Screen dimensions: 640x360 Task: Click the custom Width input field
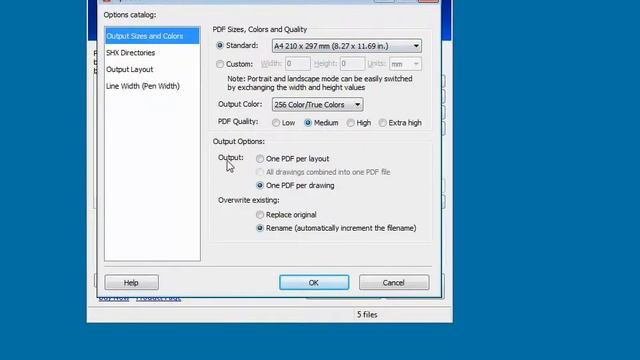298,64
